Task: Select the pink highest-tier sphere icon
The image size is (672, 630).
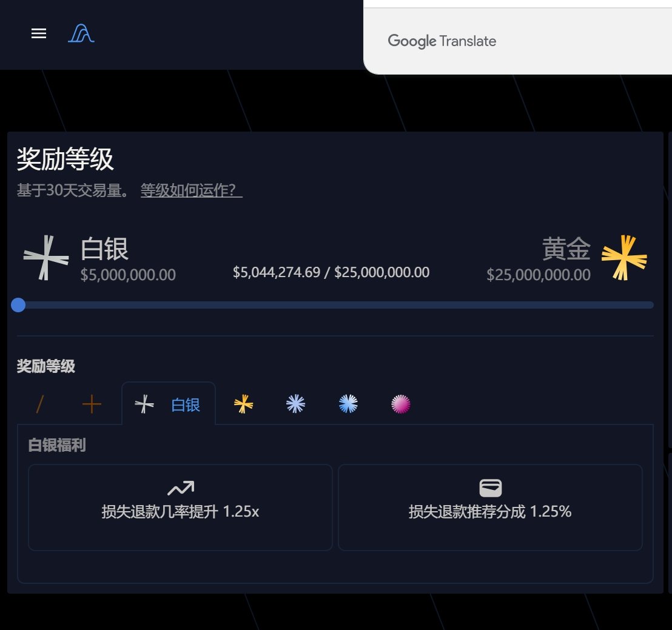Action: click(x=399, y=403)
